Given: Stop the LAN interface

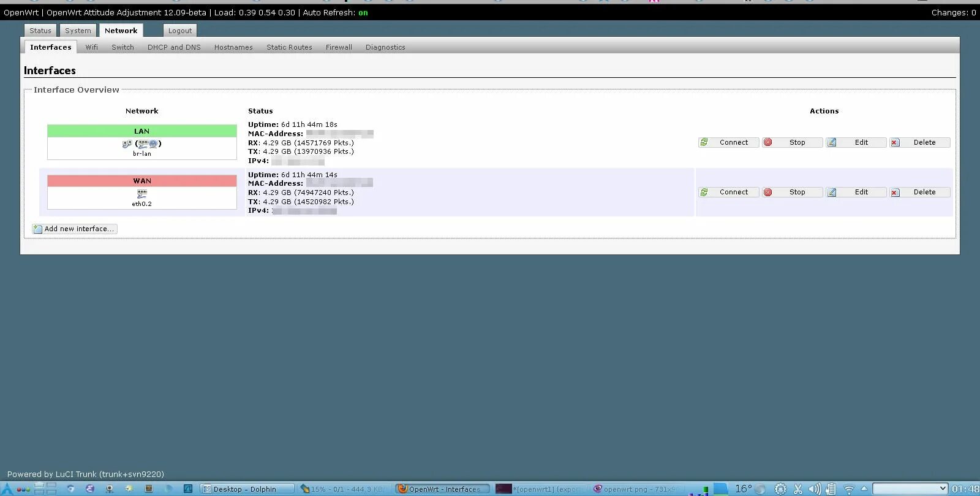Looking at the screenshot, I should pos(793,142).
